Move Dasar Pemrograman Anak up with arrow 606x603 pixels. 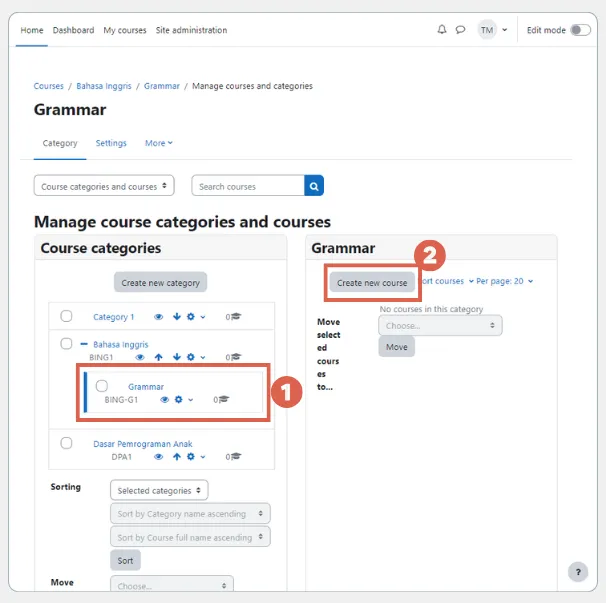coord(177,457)
